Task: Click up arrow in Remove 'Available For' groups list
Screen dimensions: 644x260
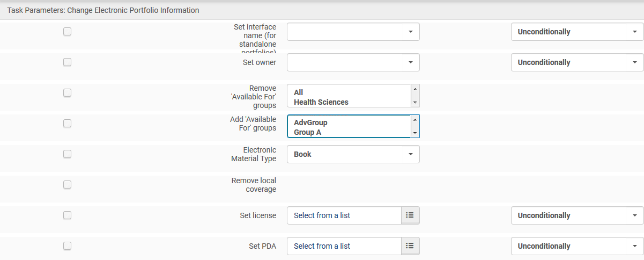Action: coord(415,89)
